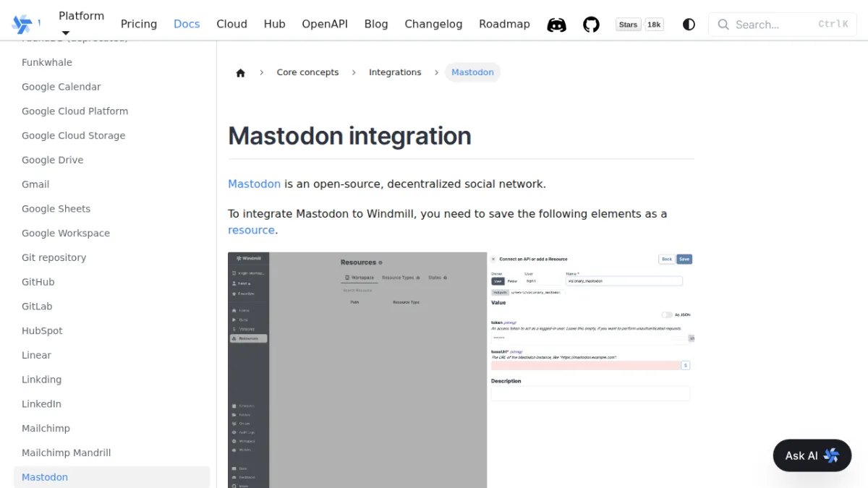Follow the Mastodon hyperlink in paragraph
This screenshot has width=868, height=488.
point(254,184)
